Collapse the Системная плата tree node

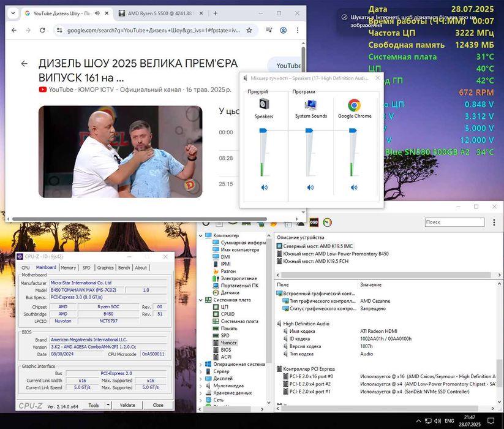[x=201, y=300]
